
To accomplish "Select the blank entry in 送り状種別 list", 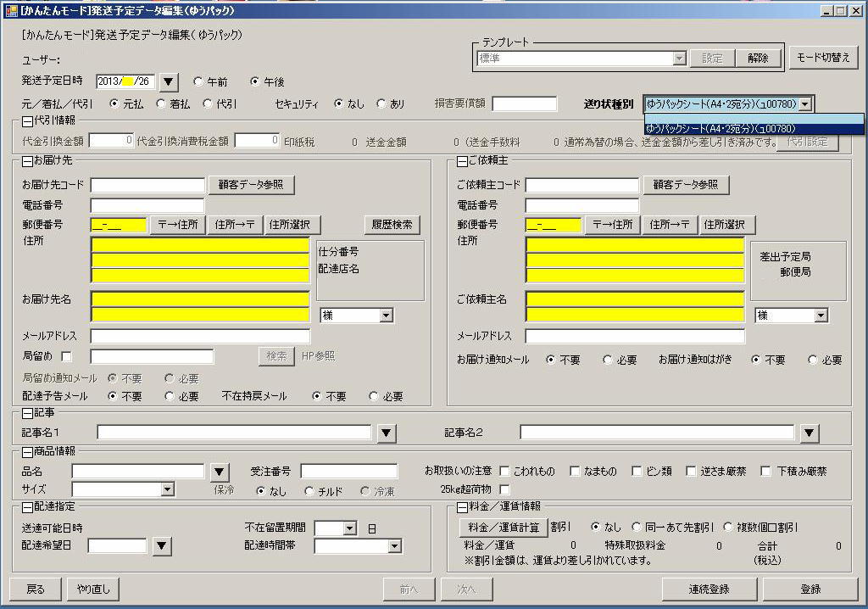I will 754,119.
